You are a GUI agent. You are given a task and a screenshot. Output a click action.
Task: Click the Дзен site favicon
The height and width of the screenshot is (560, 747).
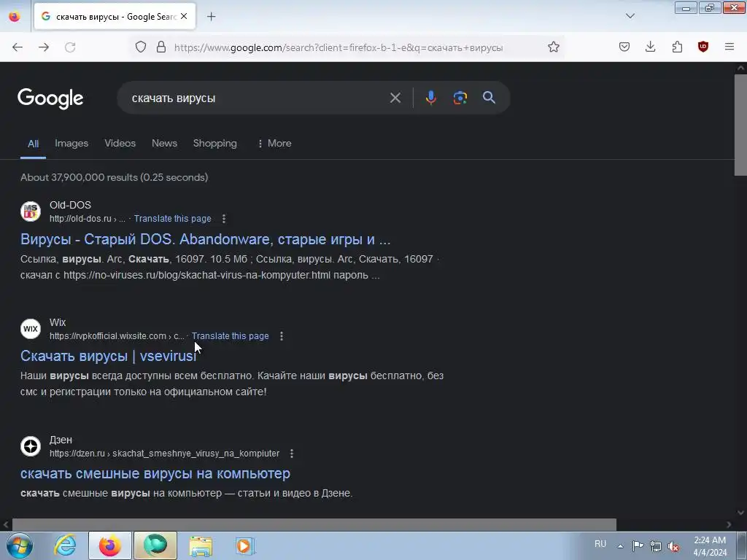pos(31,446)
